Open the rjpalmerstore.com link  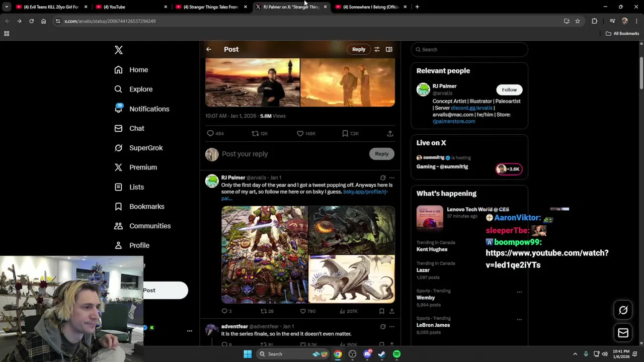click(454, 121)
